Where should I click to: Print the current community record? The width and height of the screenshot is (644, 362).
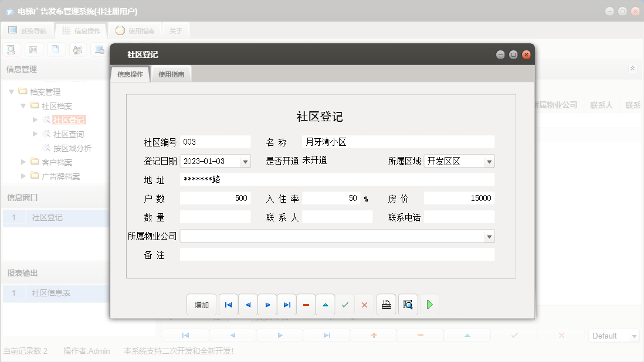(x=386, y=304)
